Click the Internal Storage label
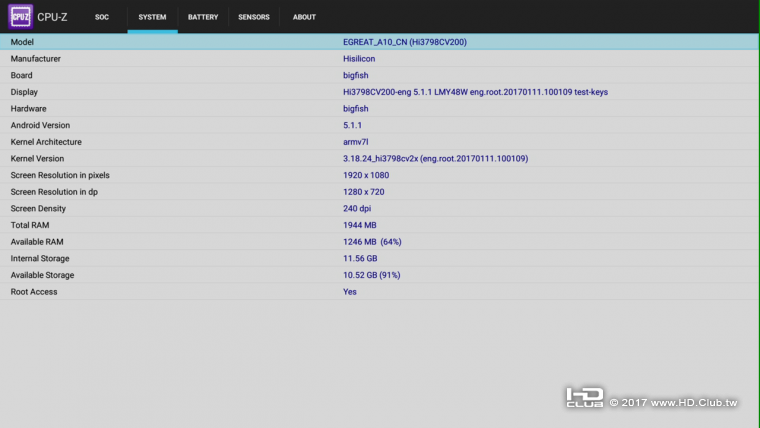760x428 pixels. (40, 258)
